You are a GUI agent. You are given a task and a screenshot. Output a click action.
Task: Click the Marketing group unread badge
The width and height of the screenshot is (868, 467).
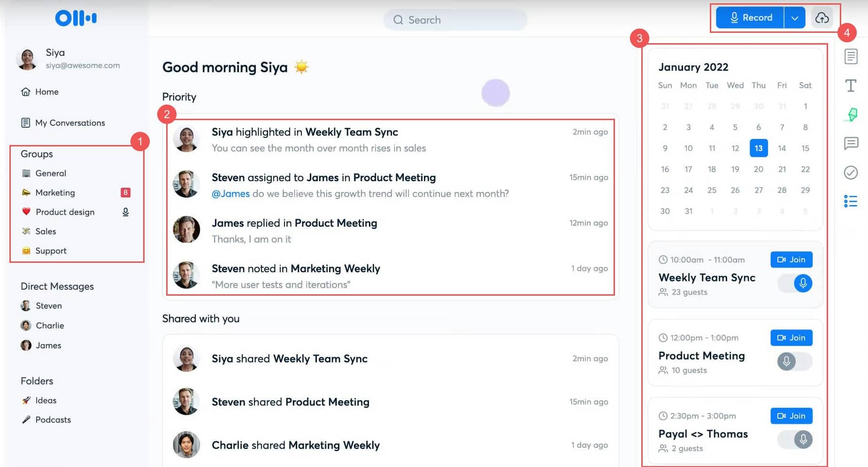click(125, 192)
